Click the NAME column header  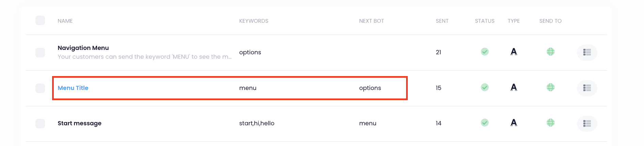pos(65,21)
